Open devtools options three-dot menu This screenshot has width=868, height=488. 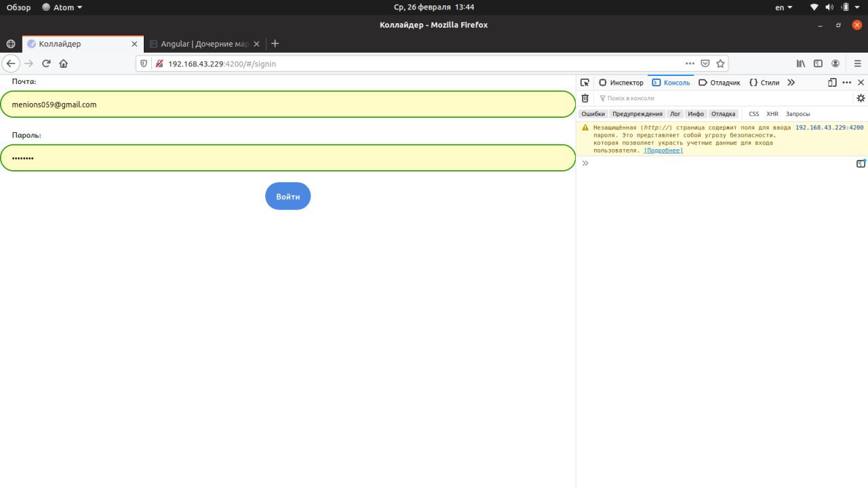coord(847,83)
